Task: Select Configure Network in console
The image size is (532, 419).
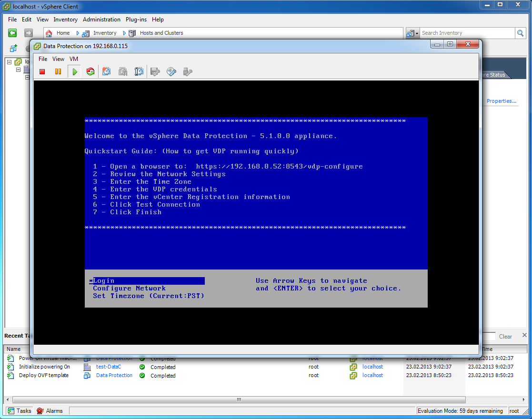Action: pyautogui.click(x=129, y=289)
